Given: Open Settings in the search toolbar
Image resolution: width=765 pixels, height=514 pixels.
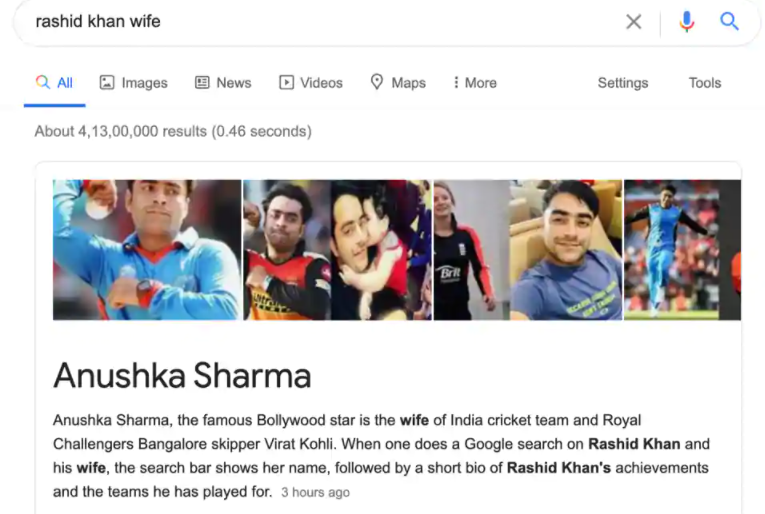Looking at the screenshot, I should pos(623,83).
